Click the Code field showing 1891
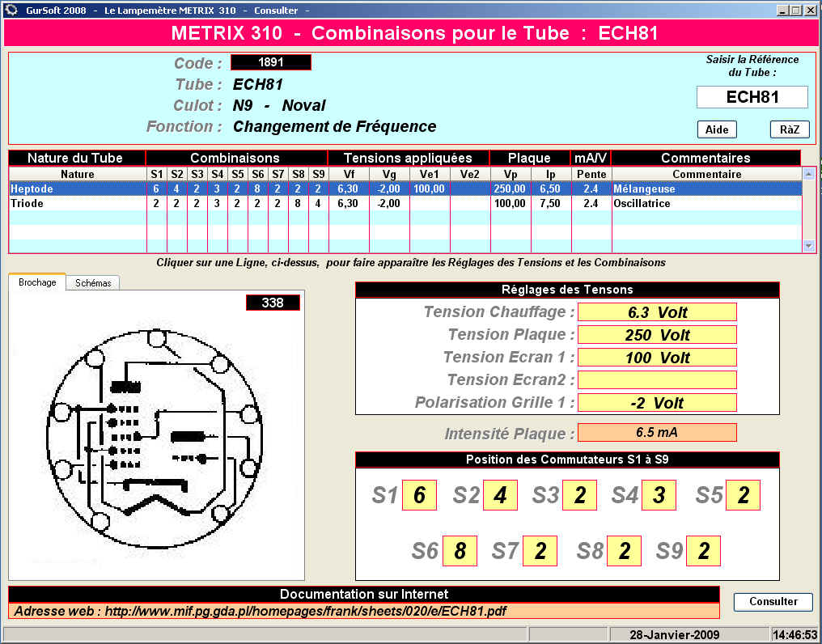 (x=271, y=62)
